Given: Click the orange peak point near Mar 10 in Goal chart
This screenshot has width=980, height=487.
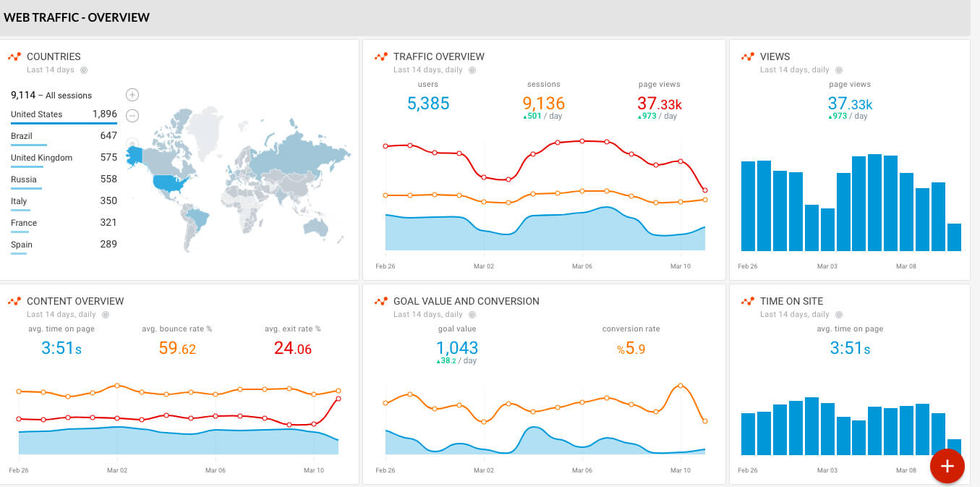Looking at the screenshot, I should tap(680, 386).
